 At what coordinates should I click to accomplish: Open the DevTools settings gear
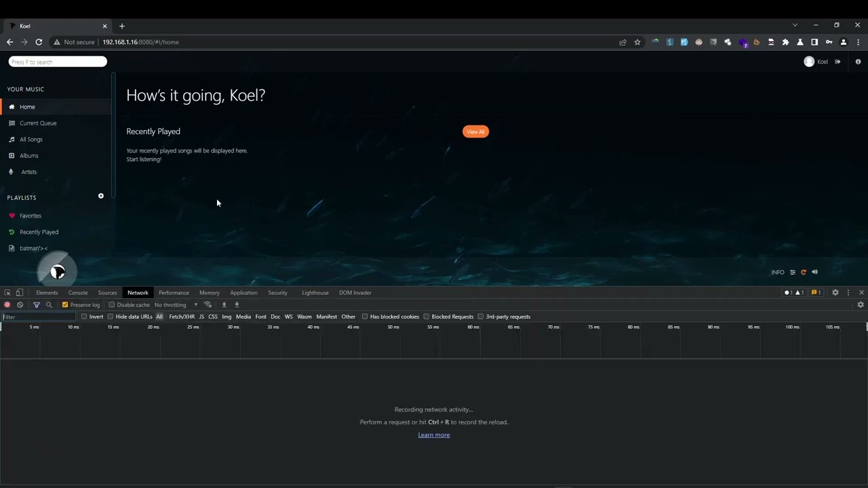(x=835, y=293)
